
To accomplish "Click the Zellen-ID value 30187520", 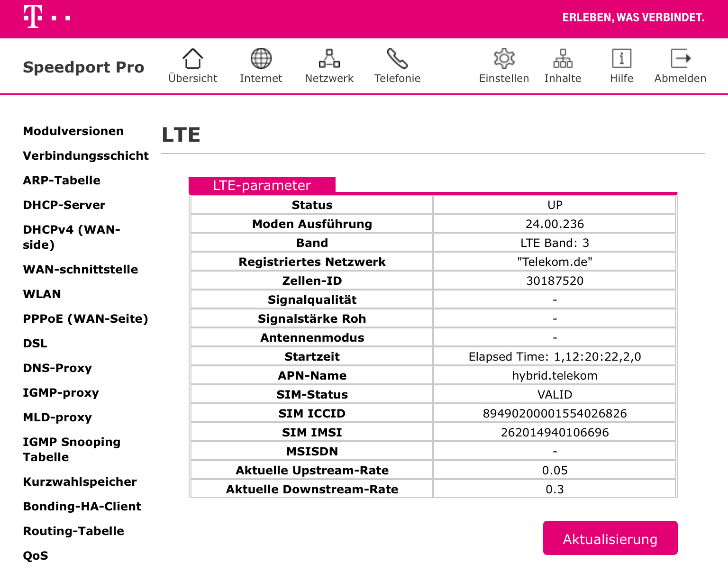I will [x=555, y=281].
